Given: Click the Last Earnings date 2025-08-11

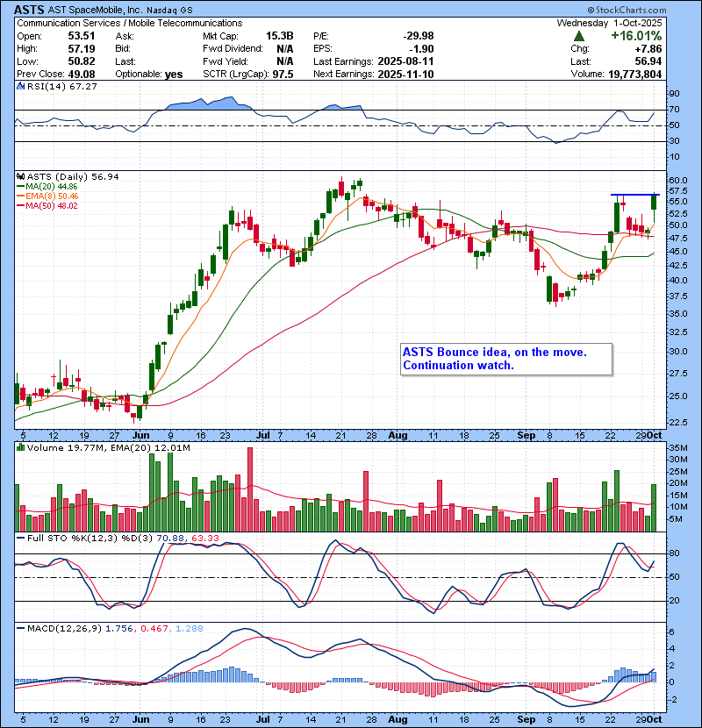Looking at the screenshot, I should 405,61.
